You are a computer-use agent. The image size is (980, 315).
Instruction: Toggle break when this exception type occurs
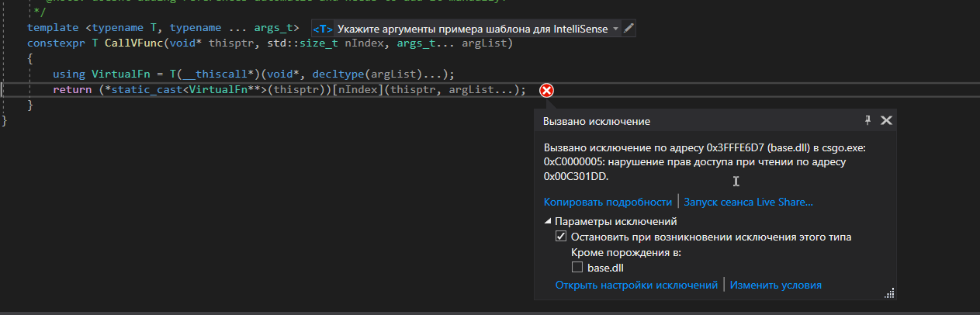point(561,237)
